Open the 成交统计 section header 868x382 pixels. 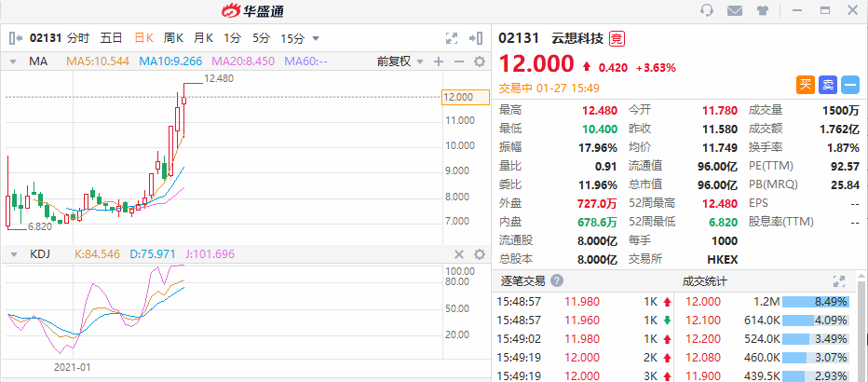point(704,280)
